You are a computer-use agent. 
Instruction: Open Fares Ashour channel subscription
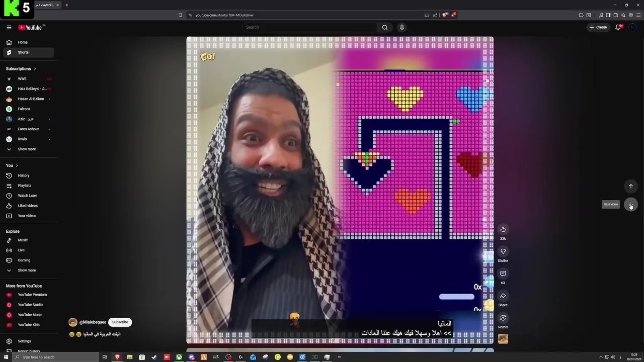29,129
